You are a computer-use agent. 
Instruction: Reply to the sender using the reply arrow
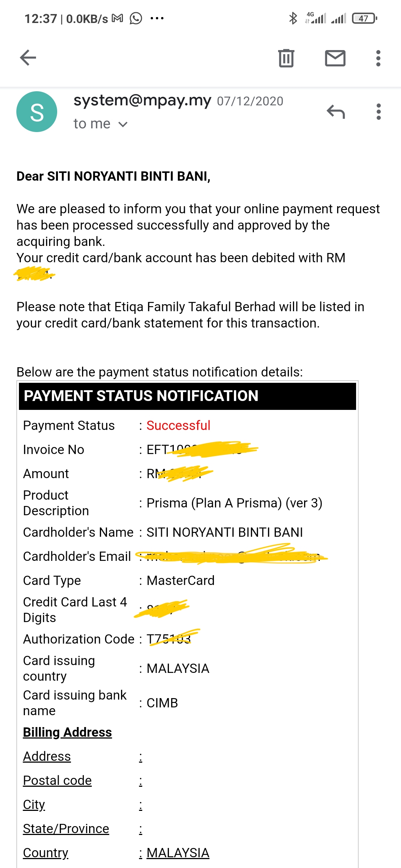point(336,112)
